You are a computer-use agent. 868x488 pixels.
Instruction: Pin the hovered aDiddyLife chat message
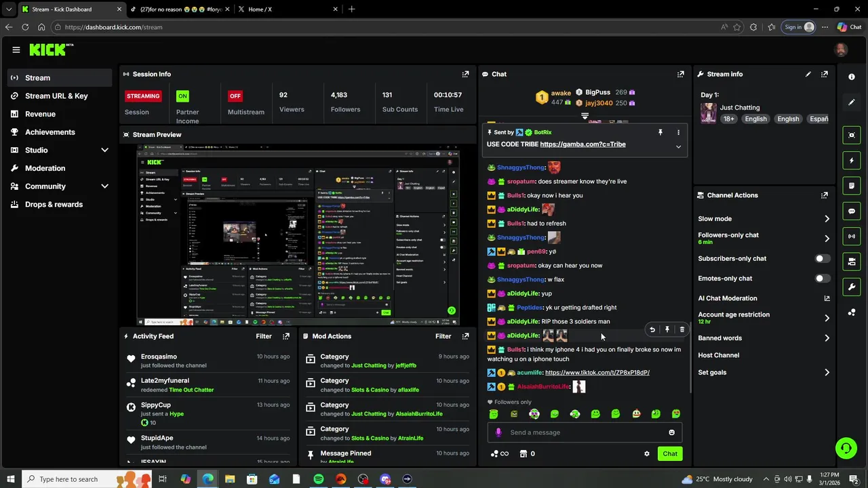tap(667, 329)
